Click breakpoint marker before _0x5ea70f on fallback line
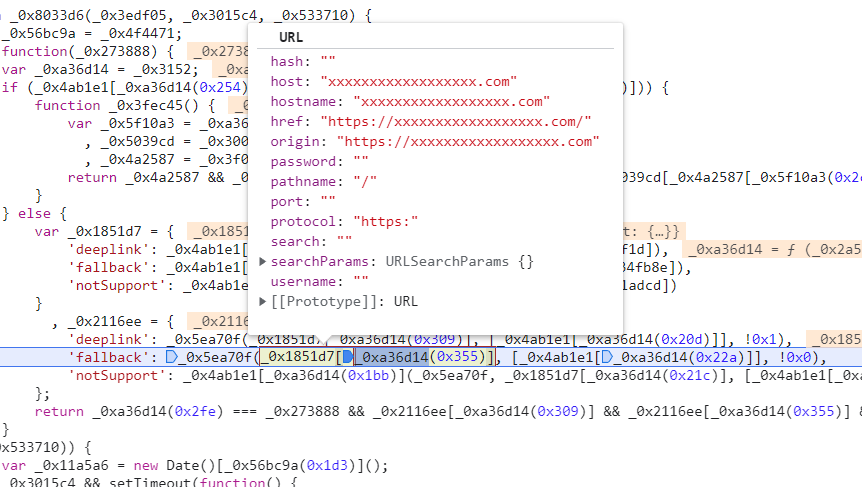 point(171,357)
